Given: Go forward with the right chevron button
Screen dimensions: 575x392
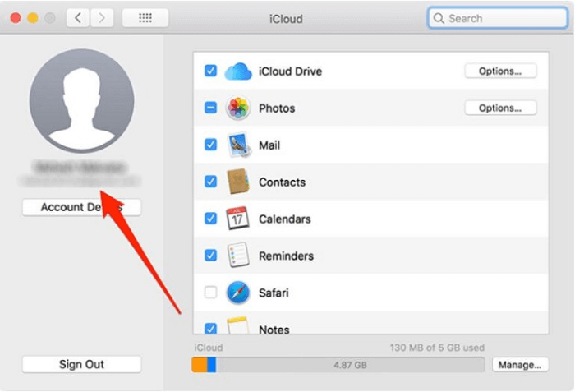Looking at the screenshot, I should click(x=102, y=17).
